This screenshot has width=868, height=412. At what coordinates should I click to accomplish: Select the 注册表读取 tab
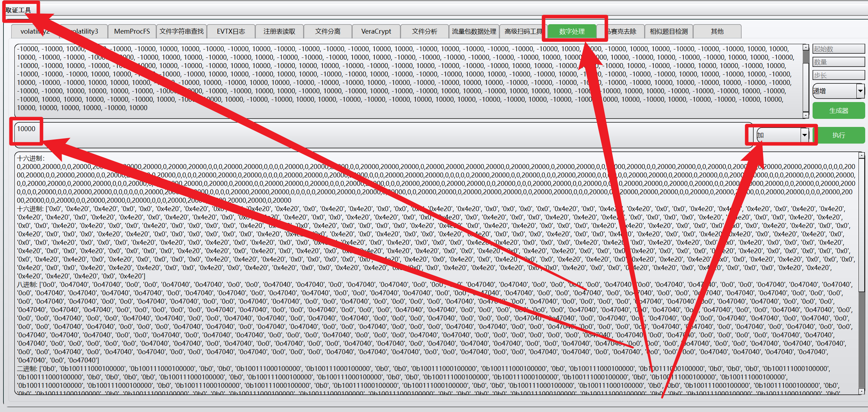[279, 32]
